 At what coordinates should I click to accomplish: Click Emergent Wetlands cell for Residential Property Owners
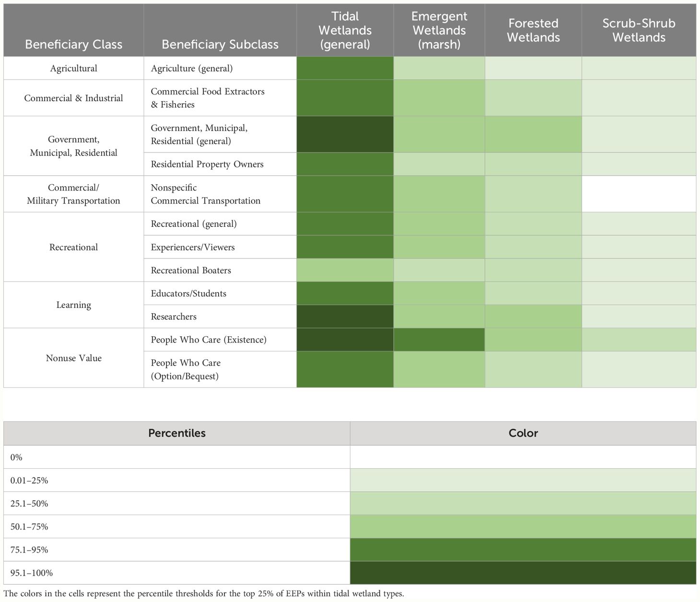(439, 164)
